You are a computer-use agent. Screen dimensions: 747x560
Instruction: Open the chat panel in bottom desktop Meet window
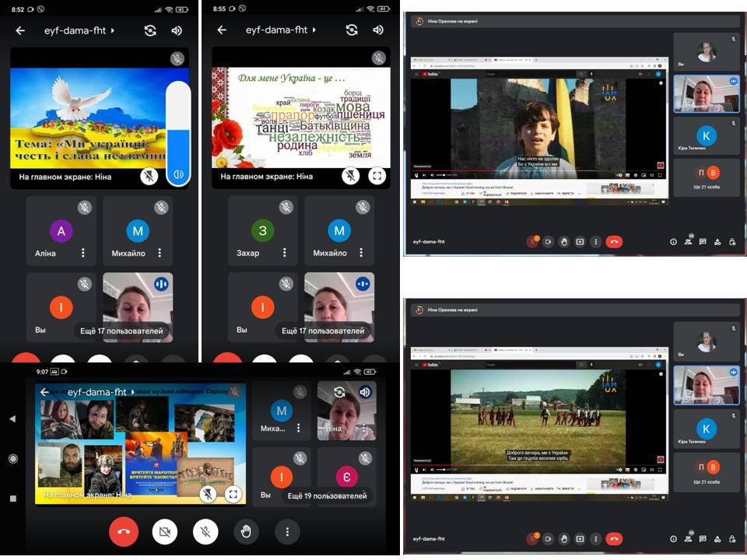tap(703, 538)
